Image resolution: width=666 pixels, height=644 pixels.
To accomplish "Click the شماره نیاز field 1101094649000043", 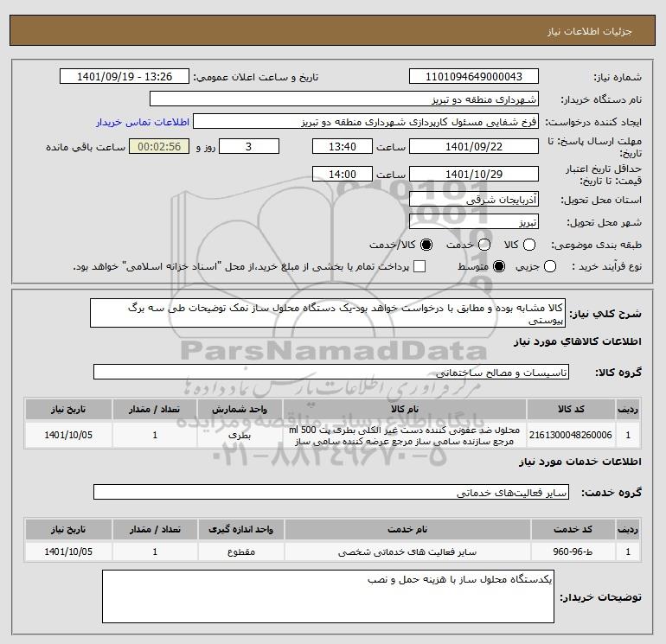I will click(474, 76).
